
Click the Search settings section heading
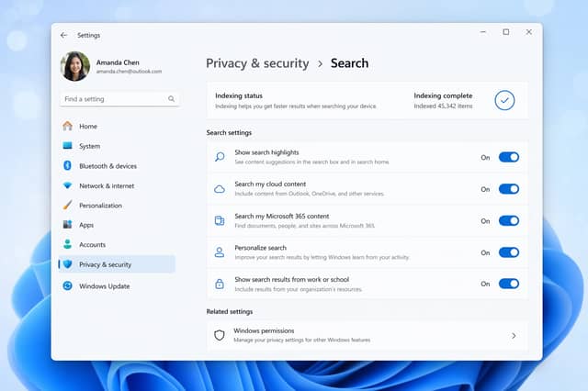click(229, 132)
